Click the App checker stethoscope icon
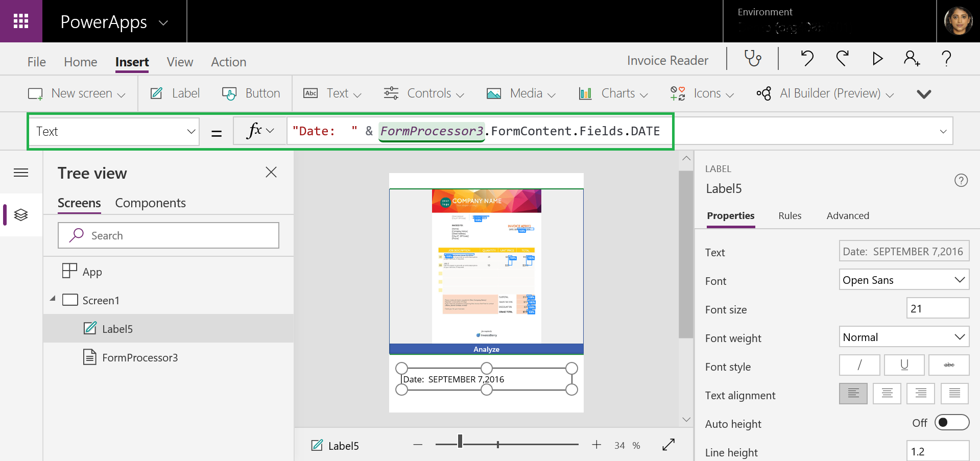The height and width of the screenshot is (461, 980). pyautogui.click(x=753, y=59)
